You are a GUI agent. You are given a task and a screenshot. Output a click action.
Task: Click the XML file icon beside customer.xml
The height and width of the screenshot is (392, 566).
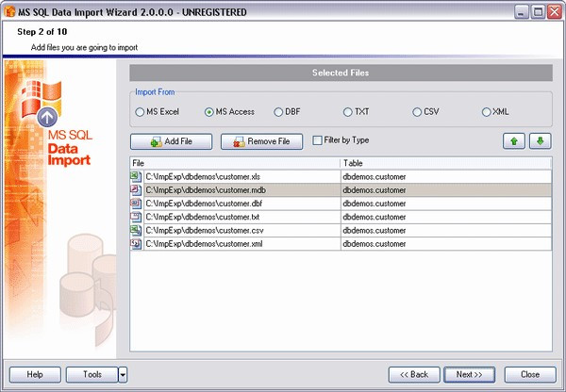click(136, 244)
